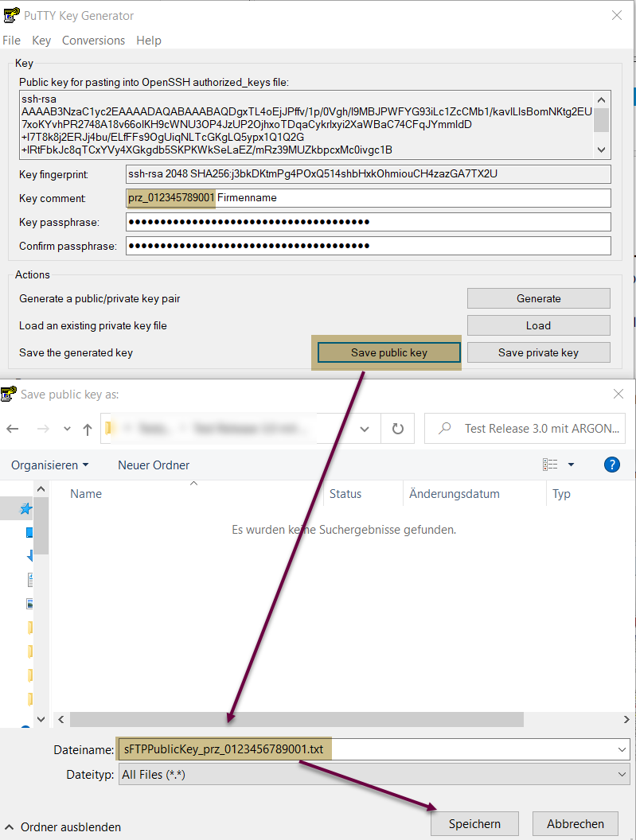636x840 pixels.
Task: Collapse folders with Ordner ausblenden
Action: tap(63, 826)
